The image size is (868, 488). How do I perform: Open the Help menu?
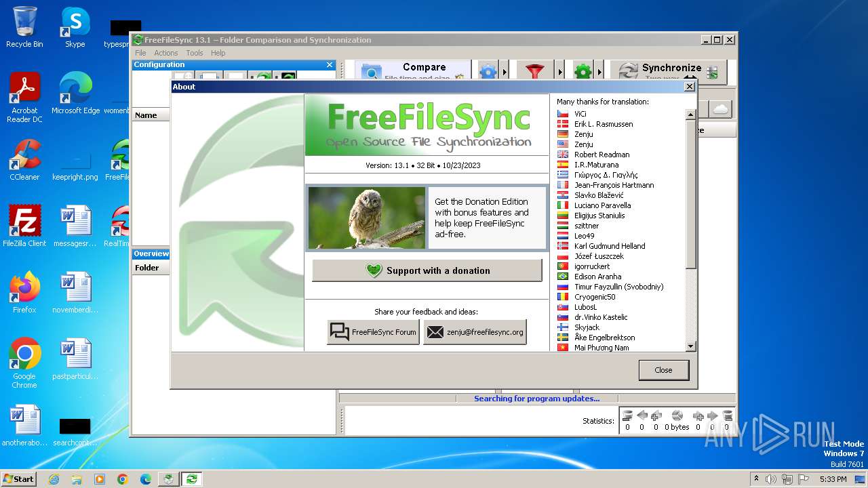tap(218, 53)
